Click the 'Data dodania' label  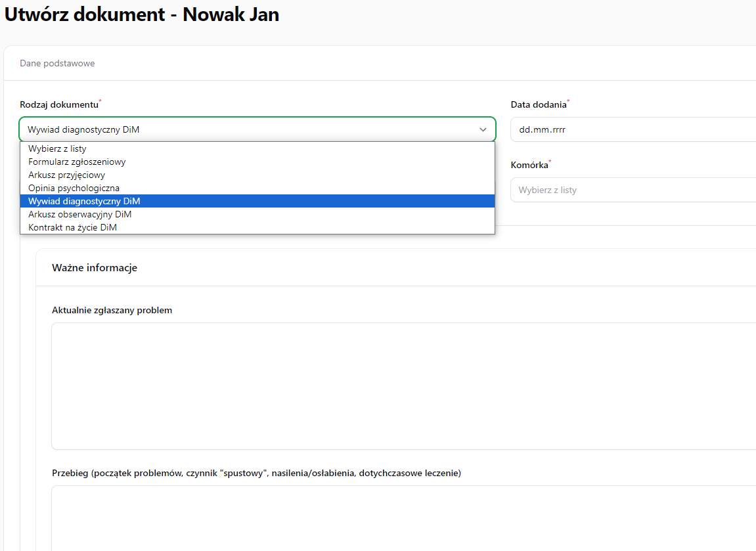(538, 105)
